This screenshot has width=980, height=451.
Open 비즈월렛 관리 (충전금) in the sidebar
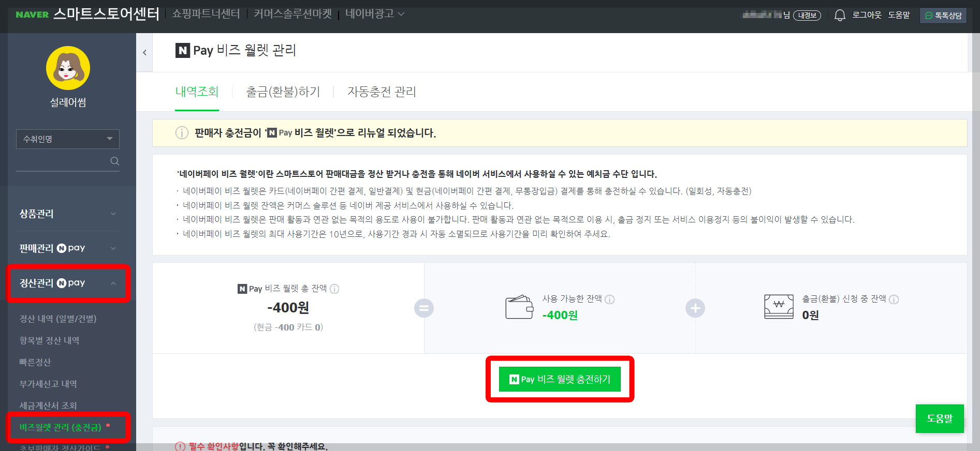click(61, 427)
